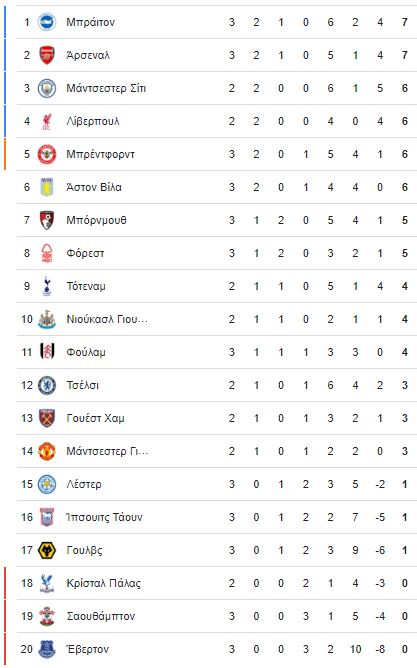Click the Wolves crest icon
This screenshot has width=417, height=668.
[47, 550]
